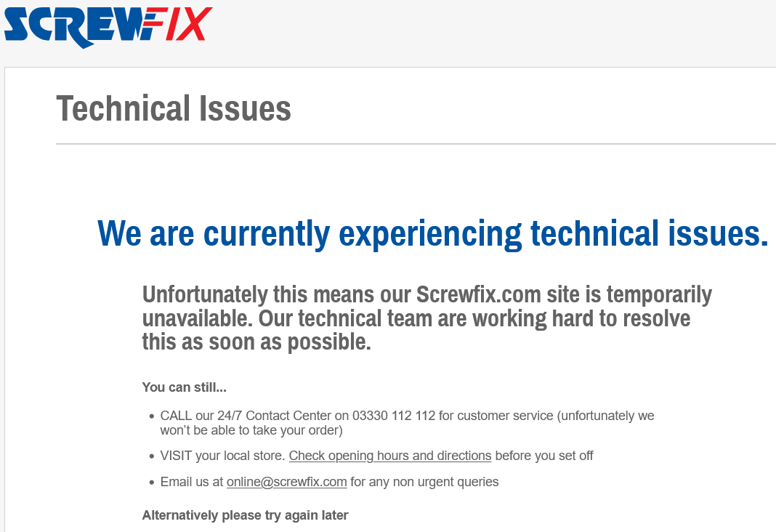Click the "VISIT your local store" text

coord(222,456)
